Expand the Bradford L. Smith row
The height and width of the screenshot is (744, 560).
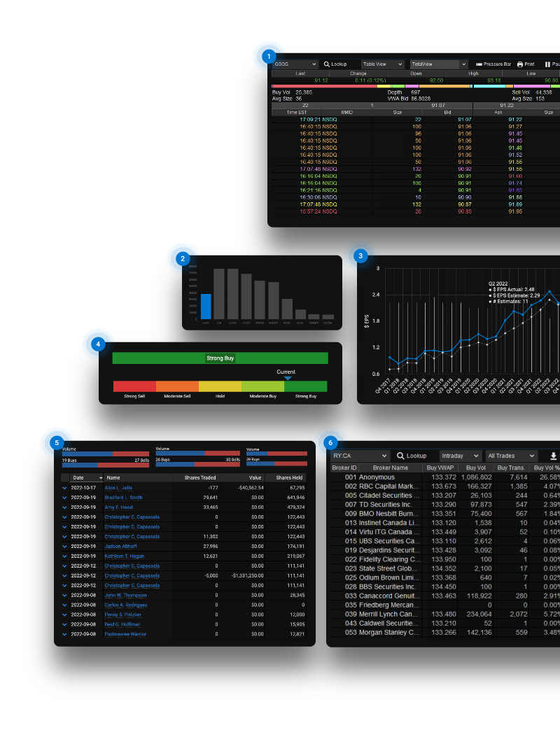(65, 498)
